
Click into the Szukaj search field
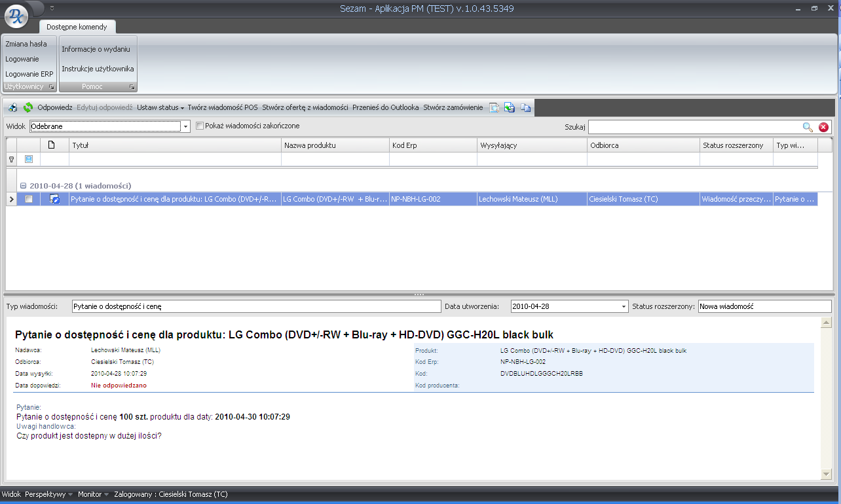[x=694, y=127]
